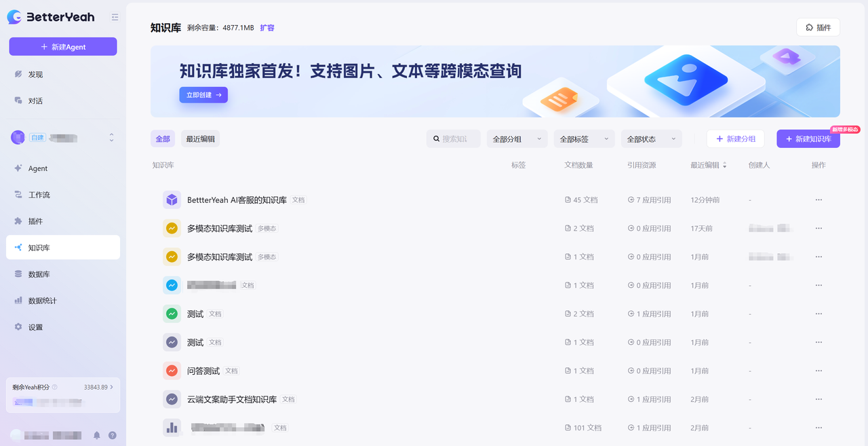Open the help question mark icon
Viewport: 868px width, 446px height.
click(x=113, y=435)
